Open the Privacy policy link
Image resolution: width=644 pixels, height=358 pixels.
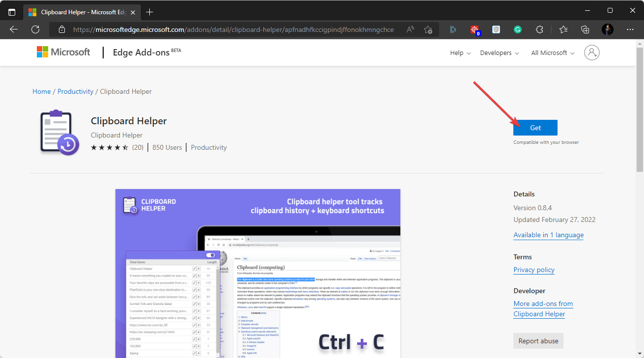[x=534, y=270]
